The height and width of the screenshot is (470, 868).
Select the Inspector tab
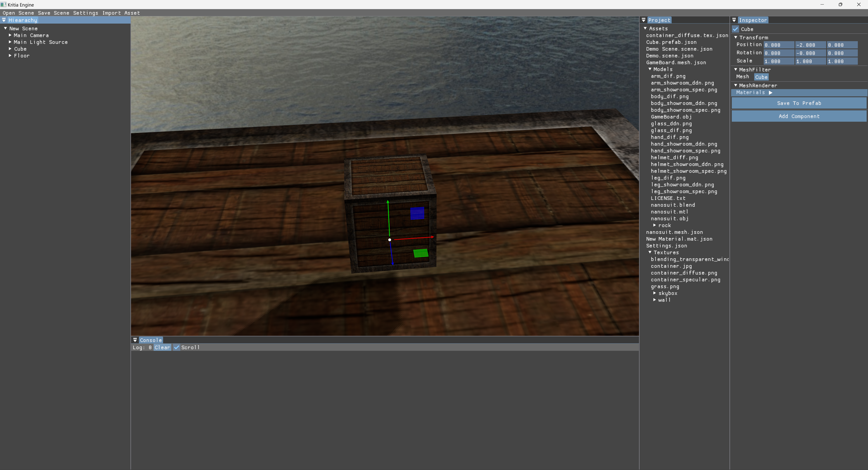click(753, 20)
